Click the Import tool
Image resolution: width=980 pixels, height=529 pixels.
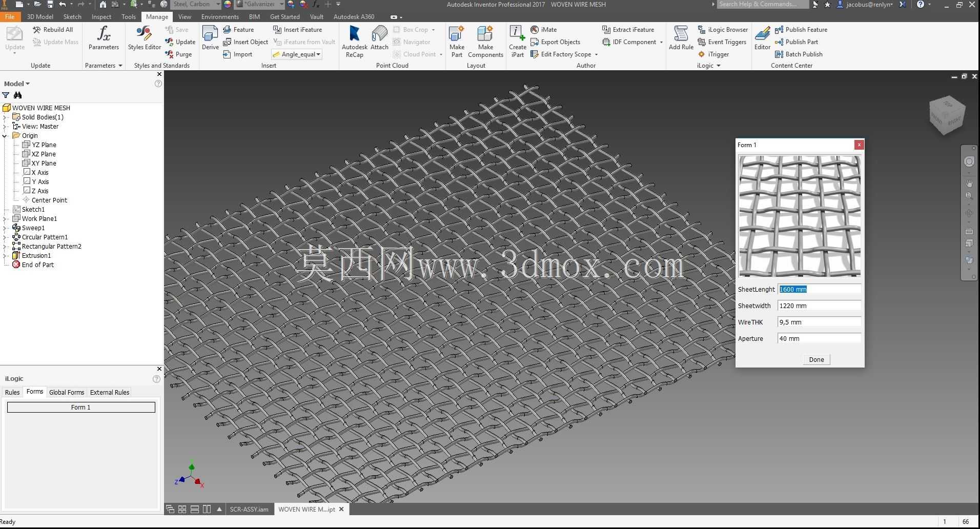[238, 54]
